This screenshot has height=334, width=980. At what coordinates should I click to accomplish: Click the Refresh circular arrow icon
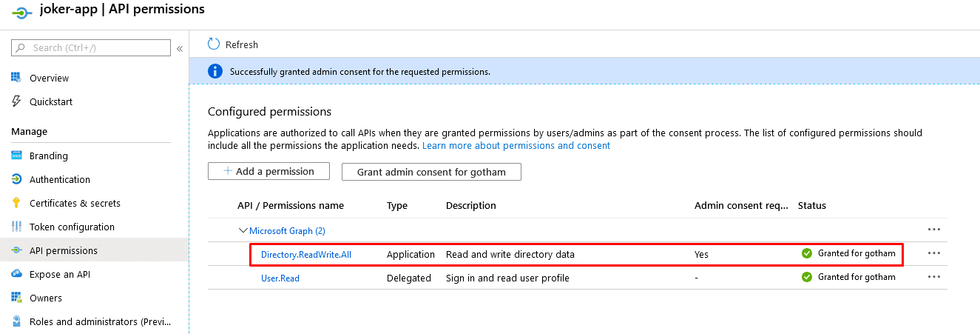[214, 44]
